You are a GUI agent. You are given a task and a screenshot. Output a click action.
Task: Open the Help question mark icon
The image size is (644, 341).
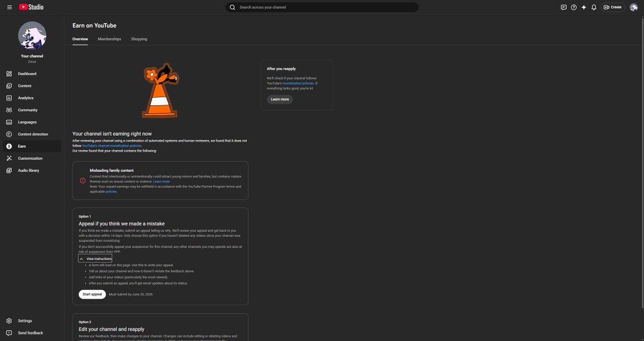click(574, 7)
